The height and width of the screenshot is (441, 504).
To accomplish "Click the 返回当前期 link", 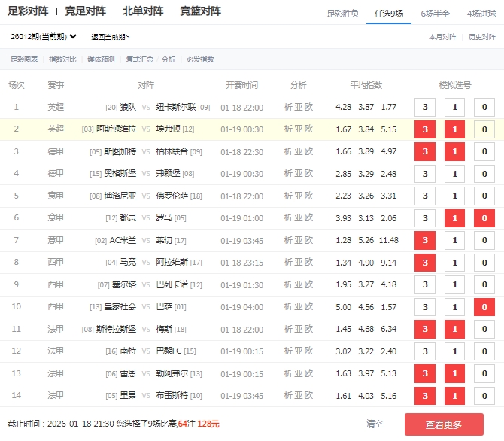I will pyautogui.click(x=110, y=37).
